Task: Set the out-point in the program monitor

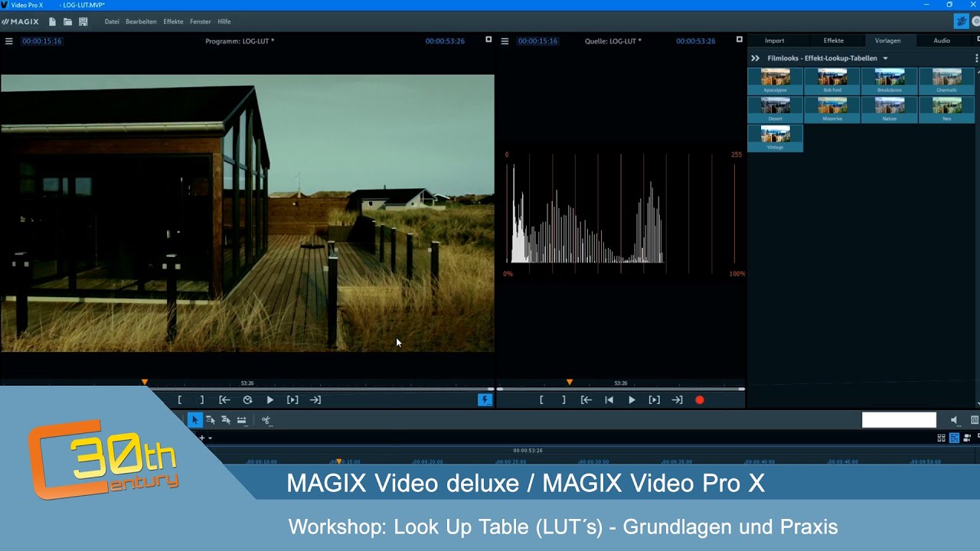Action: 202,399
